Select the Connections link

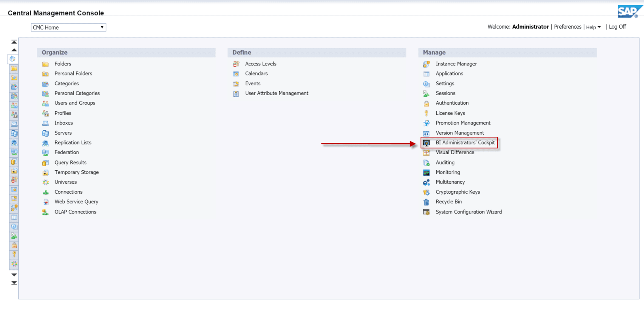(x=68, y=192)
